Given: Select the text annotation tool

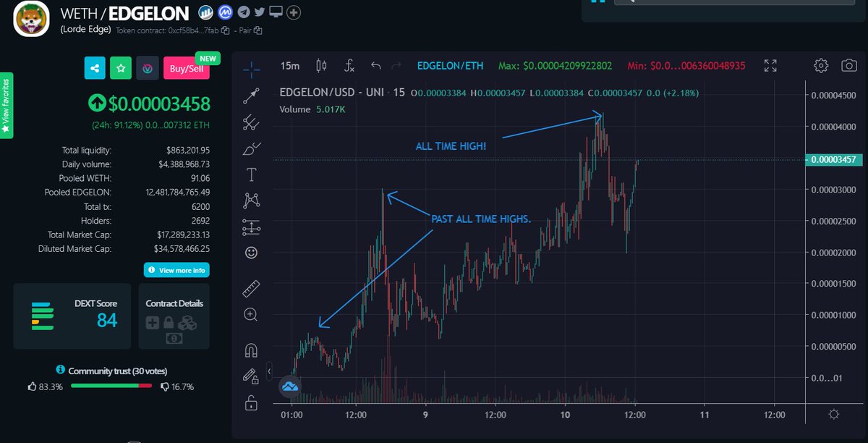Looking at the screenshot, I should 251,172.
